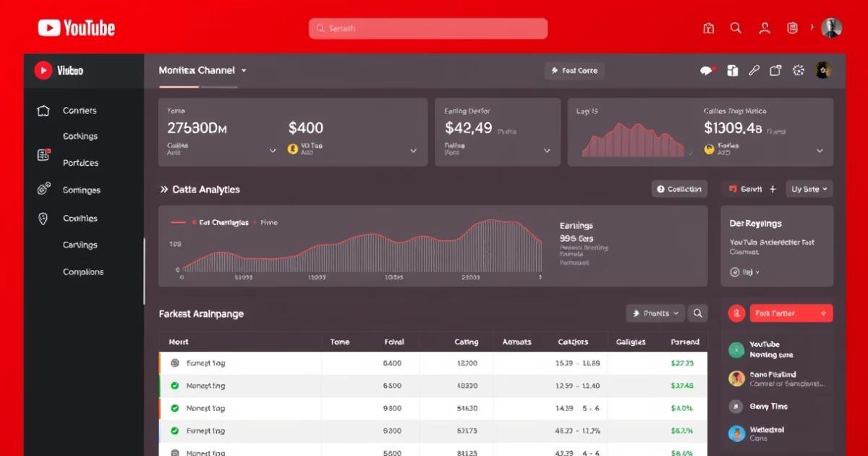This screenshot has width=868, height=456.
Task: Open the account person icon in the header
Action: pos(765,28)
